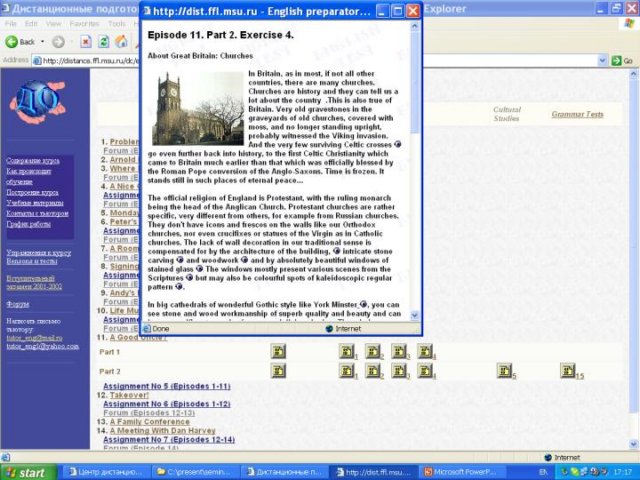Click the Windows Start button
640x480 pixels.
pyautogui.click(x=28, y=472)
